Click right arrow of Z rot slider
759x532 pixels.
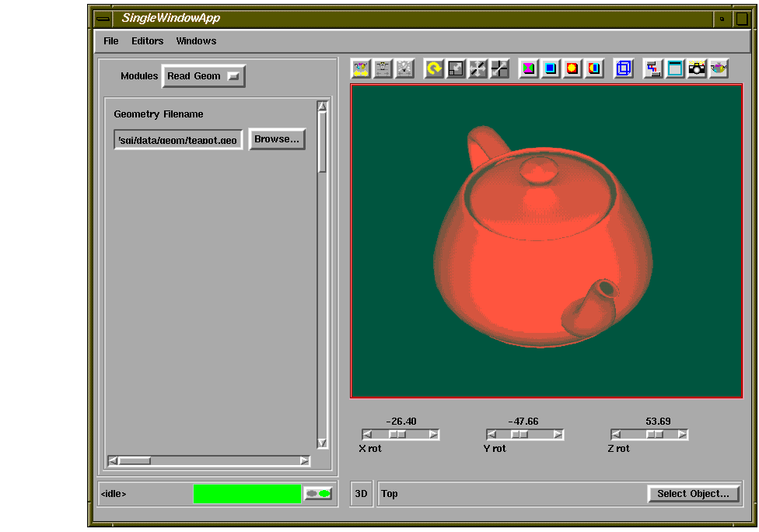[682, 435]
